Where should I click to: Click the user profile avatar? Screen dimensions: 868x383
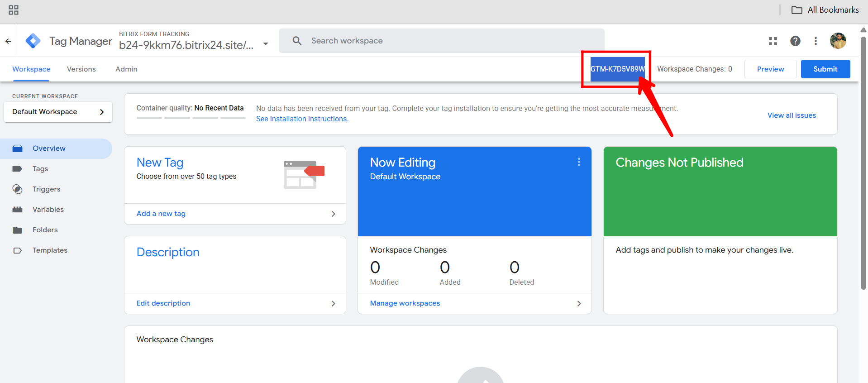[838, 41]
